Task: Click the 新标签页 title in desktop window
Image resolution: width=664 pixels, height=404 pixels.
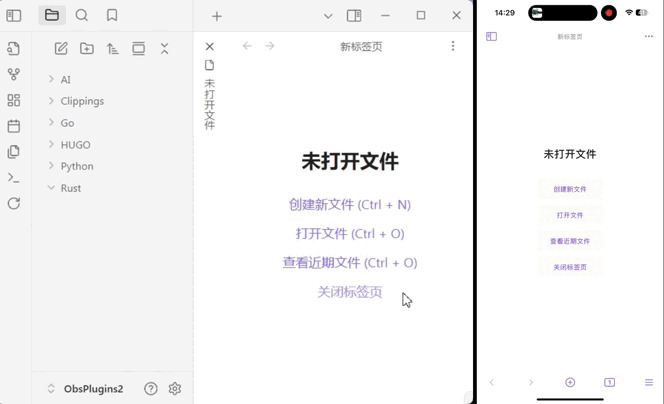Action: [x=361, y=46]
